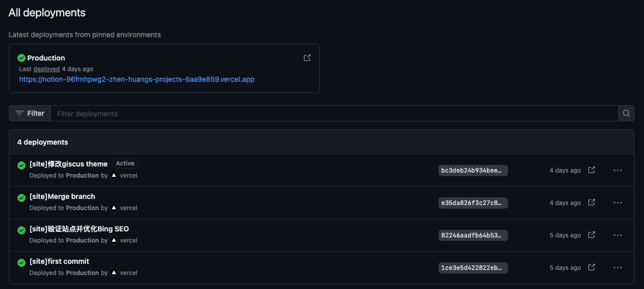Click 'vercel' username in giscus theme deployment row
The width and height of the screenshot is (644, 289).
point(128,175)
